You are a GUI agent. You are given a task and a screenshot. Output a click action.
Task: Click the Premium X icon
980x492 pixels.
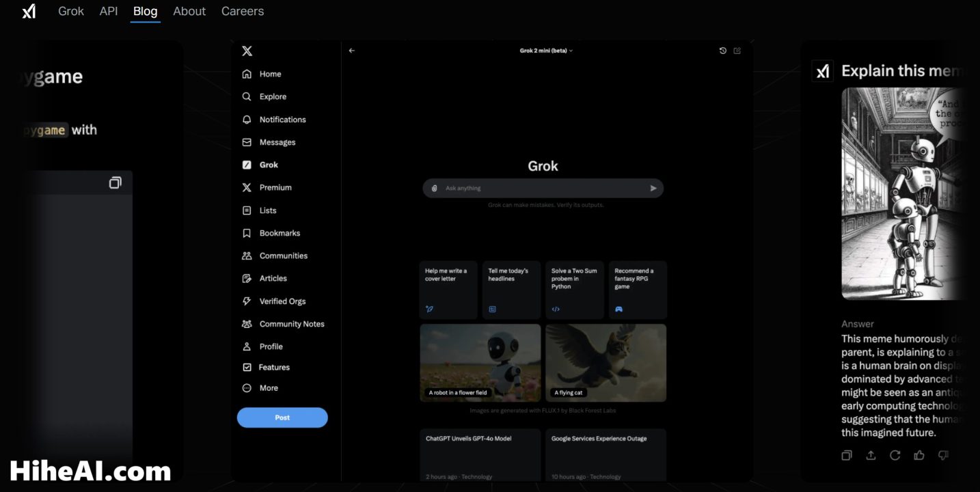[x=247, y=187]
